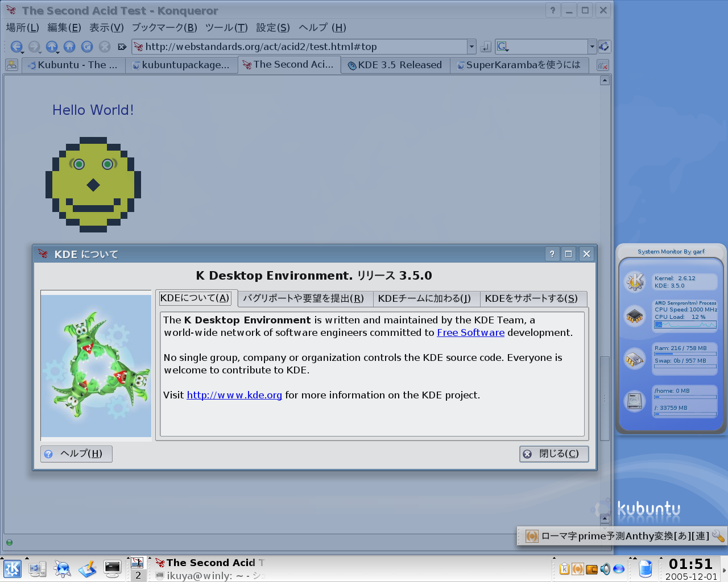728x582 pixels.
Task: Switch to the Kubuntu - The ... tab
Action: [x=73, y=65]
